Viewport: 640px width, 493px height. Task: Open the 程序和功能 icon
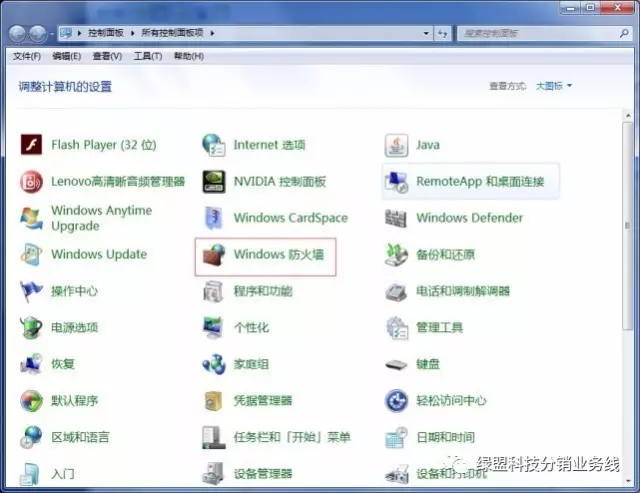(214, 291)
